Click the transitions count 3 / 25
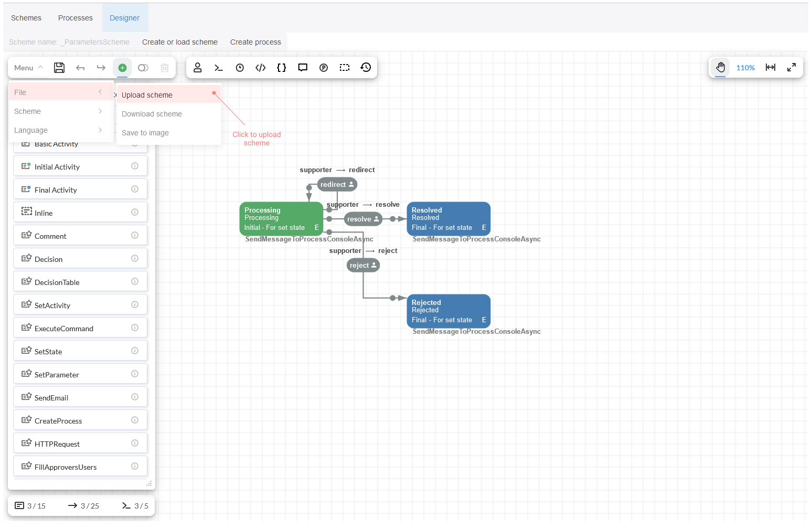 (x=83, y=506)
